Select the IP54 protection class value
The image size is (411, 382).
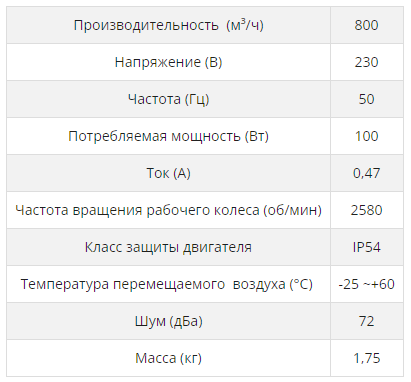[366, 247]
